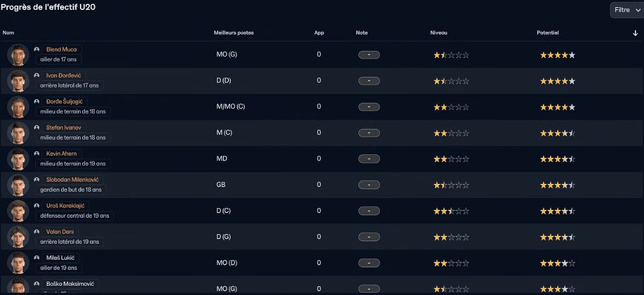This screenshot has width=644, height=295.
Task: Sort by the App column header
Action: click(319, 33)
